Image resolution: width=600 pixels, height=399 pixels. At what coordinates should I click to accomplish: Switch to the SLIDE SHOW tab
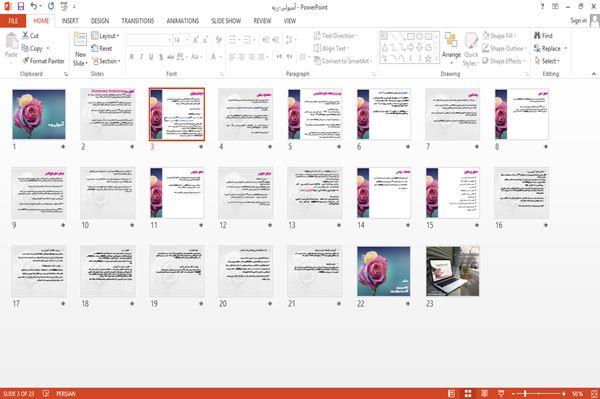click(226, 21)
